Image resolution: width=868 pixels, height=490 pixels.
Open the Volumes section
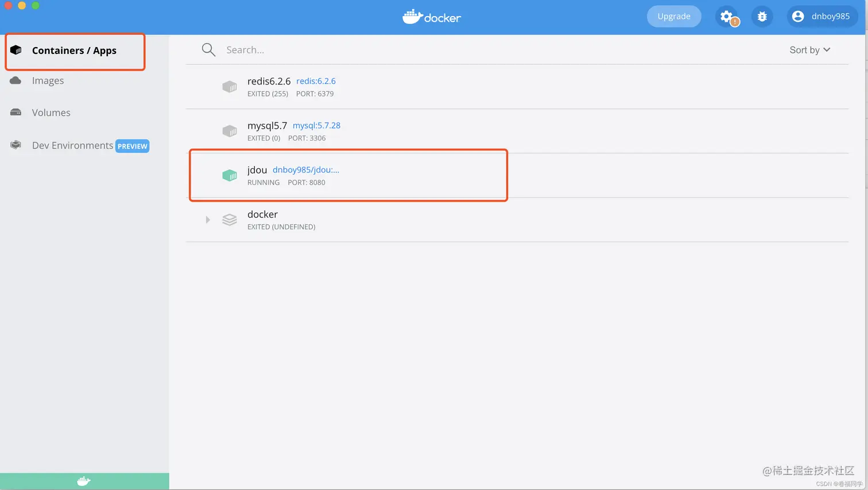click(x=51, y=113)
